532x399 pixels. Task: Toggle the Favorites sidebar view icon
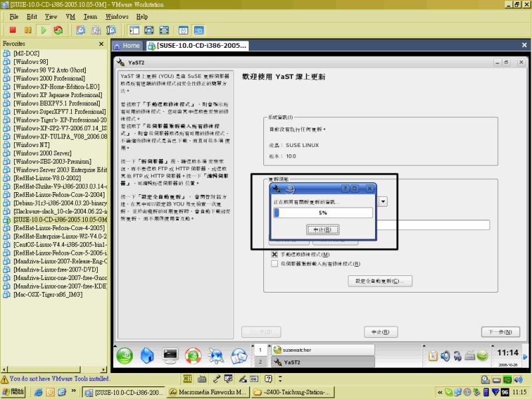(x=134, y=30)
